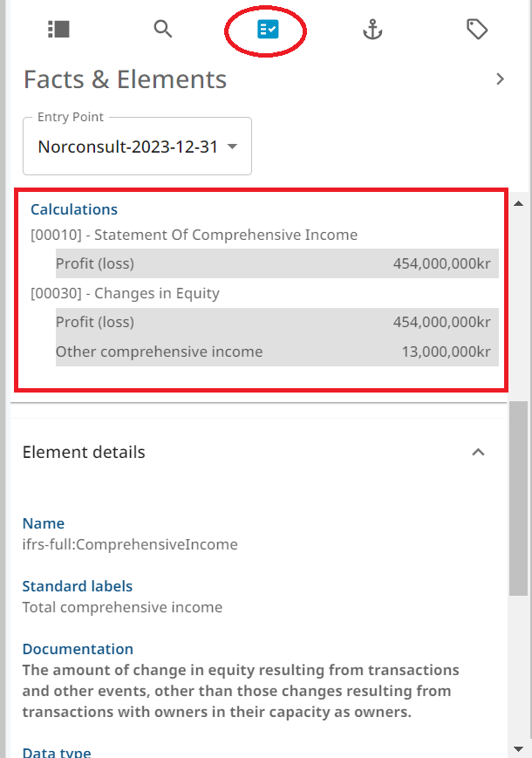This screenshot has width=532, height=758.
Task: Click the scrollbar up arrow
Action: [x=518, y=203]
